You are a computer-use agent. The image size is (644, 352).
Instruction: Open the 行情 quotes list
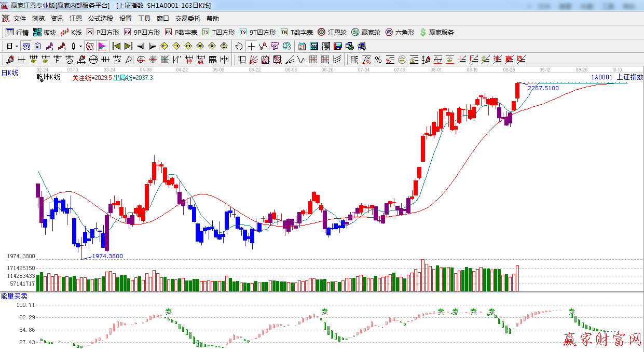tap(17, 32)
